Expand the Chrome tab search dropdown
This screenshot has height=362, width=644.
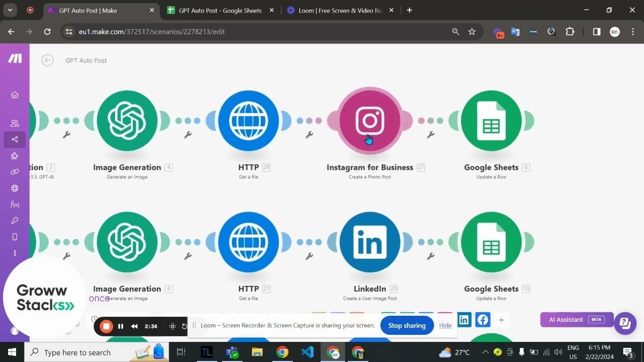point(10,10)
